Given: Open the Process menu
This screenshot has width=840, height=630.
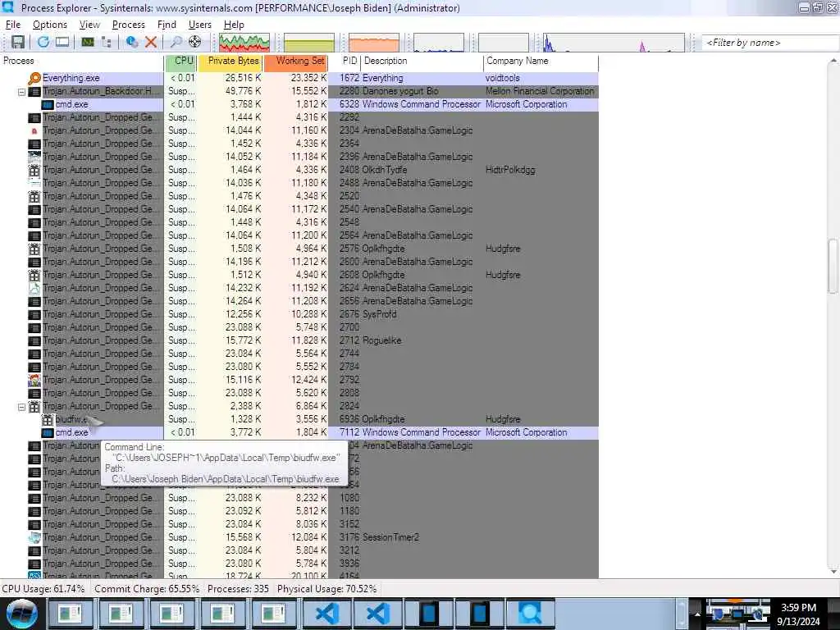Looking at the screenshot, I should [x=129, y=25].
